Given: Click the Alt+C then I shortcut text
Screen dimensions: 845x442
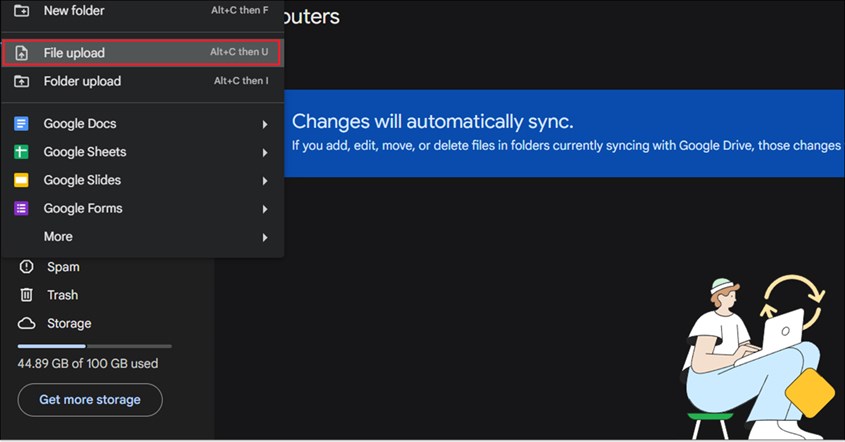Looking at the screenshot, I should [x=241, y=81].
